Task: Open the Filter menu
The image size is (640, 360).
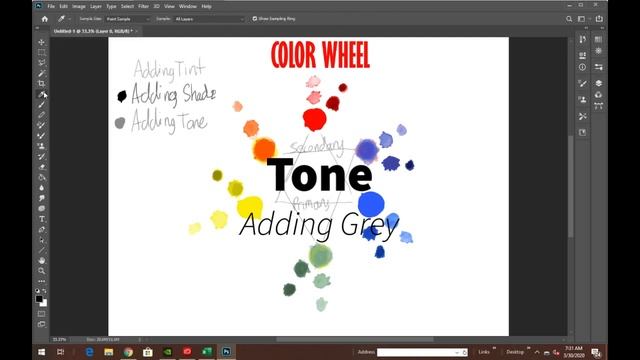Action: (143, 6)
